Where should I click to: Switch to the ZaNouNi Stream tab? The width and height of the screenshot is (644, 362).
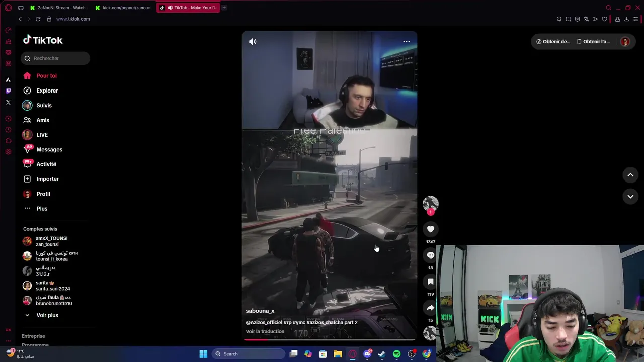[58, 8]
